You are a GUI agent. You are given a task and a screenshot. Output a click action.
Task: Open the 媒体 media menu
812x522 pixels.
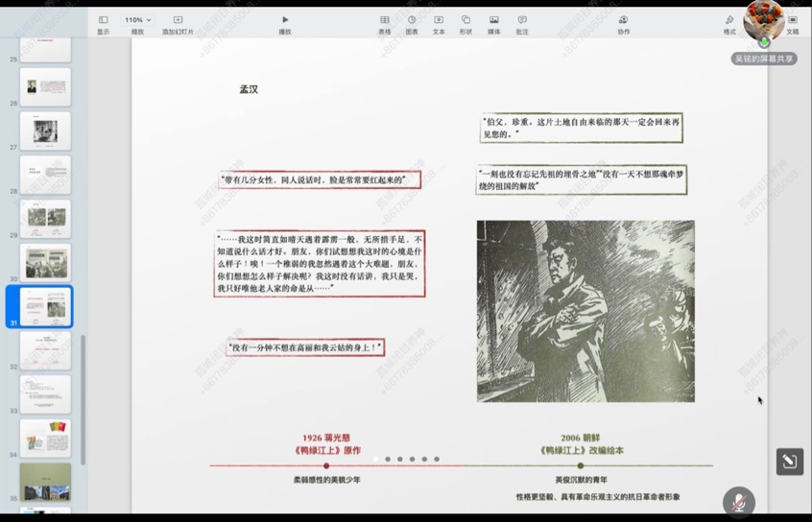(x=494, y=24)
